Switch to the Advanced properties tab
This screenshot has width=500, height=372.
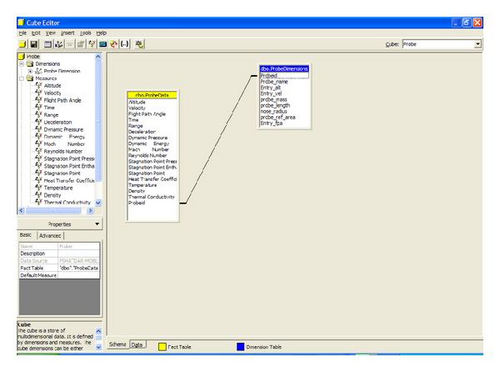pyautogui.click(x=50, y=236)
